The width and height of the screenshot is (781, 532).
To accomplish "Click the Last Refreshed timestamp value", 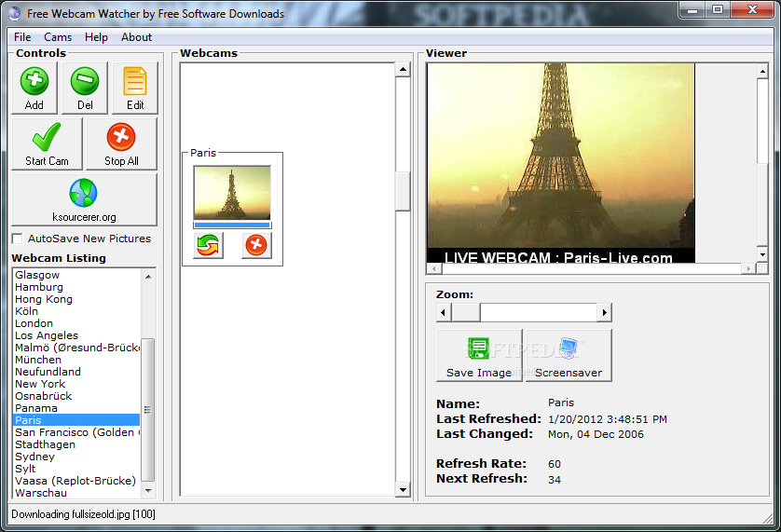I will [x=607, y=419].
